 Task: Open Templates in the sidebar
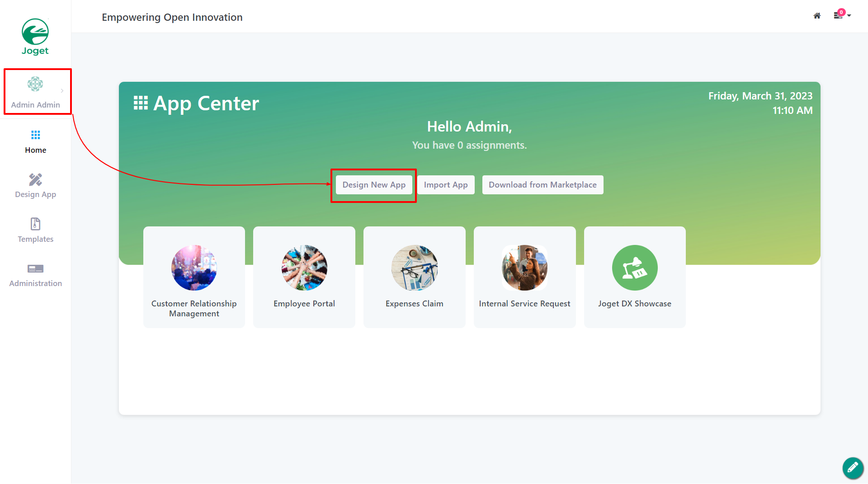pyautogui.click(x=36, y=230)
